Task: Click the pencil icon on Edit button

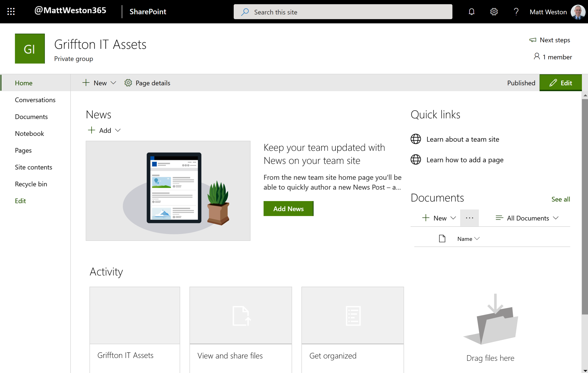Action: coord(553,83)
